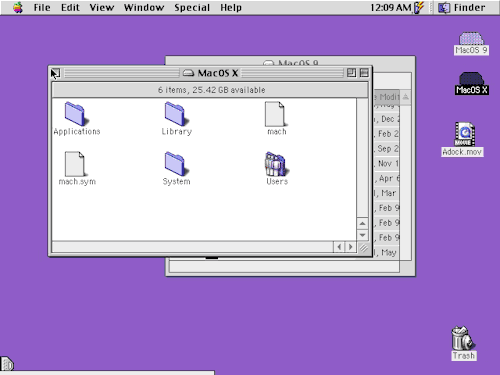Click the MacOS X window close box
500x375 pixels.
coord(55,73)
